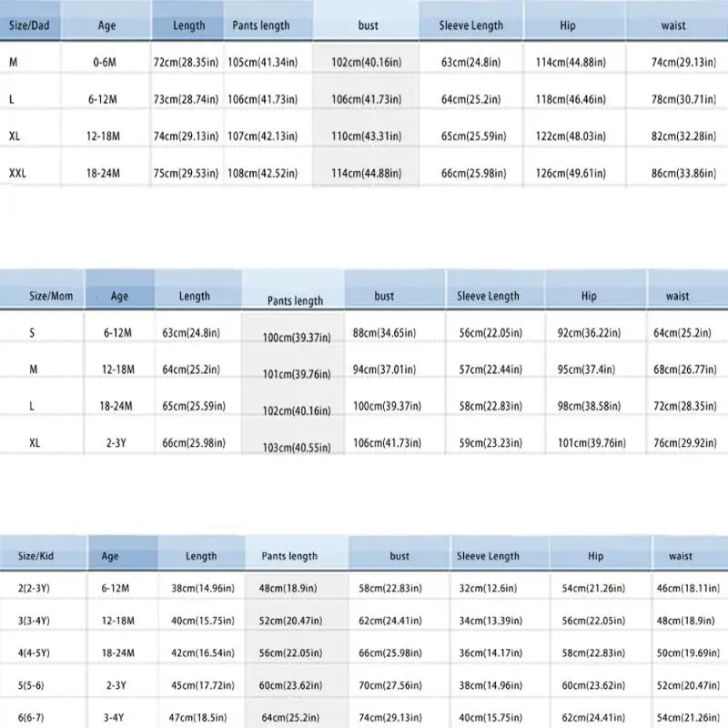This screenshot has height=728, width=728.
Task: Select the "3-4Y" age cell
Action: coord(114,718)
